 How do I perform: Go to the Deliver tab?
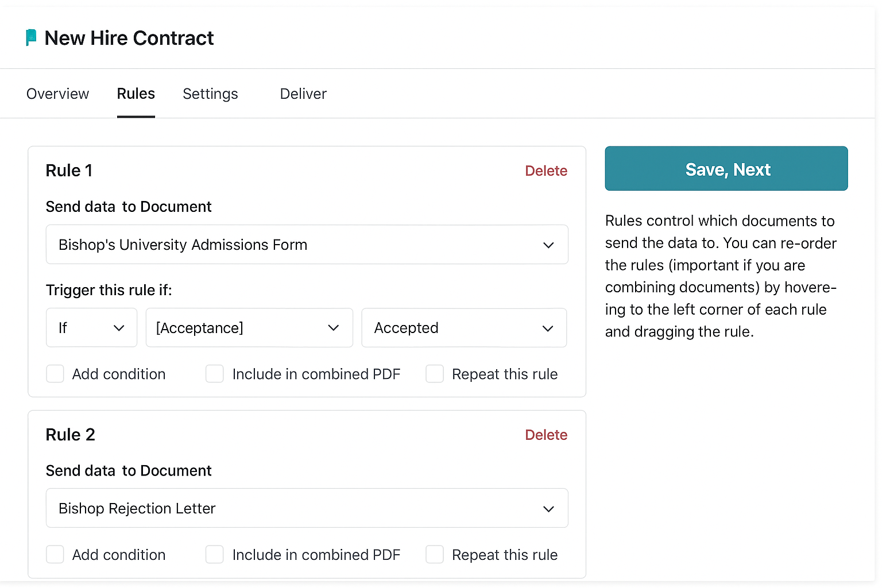[303, 94]
